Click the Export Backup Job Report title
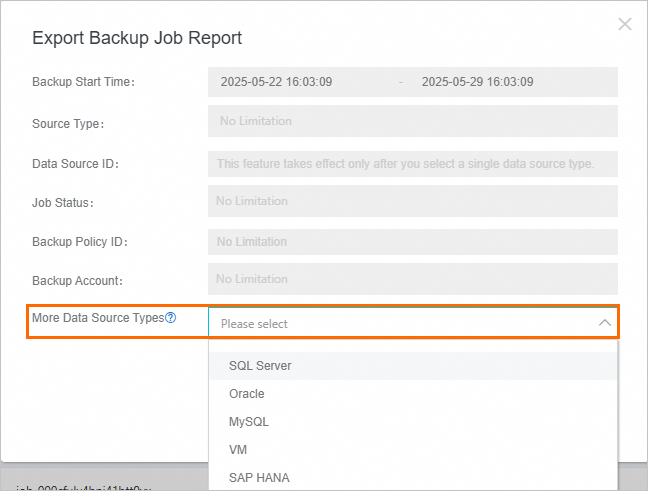 (x=137, y=38)
